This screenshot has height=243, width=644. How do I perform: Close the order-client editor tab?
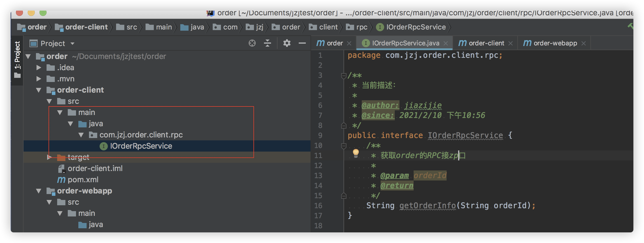pyautogui.click(x=511, y=43)
